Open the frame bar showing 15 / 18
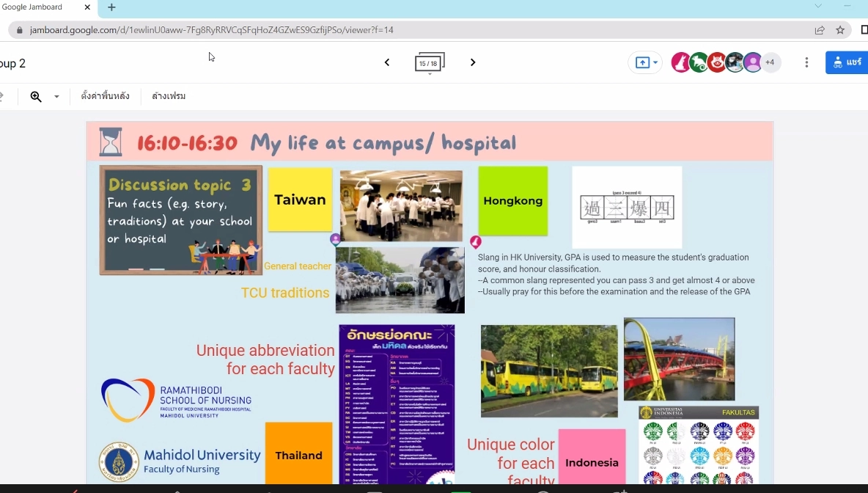Viewport: 868px width, 493px height. (430, 62)
